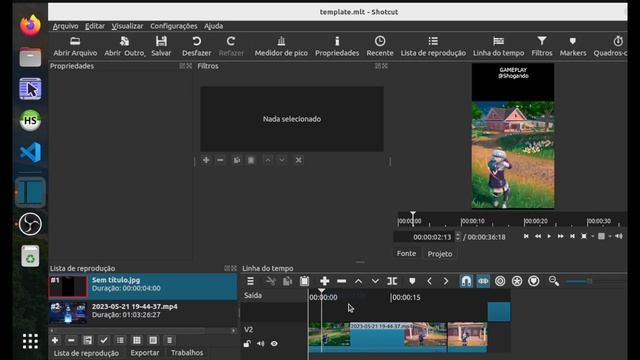Click the Abrir Outro toolbar button

(x=124, y=47)
